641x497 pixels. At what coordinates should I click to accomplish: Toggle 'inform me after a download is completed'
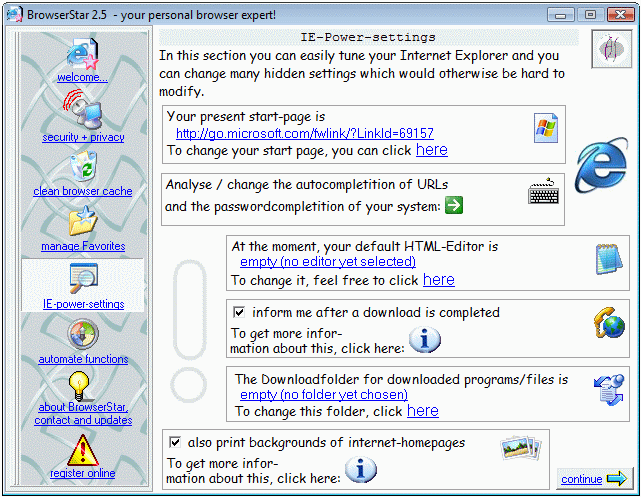[x=239, y=312]
